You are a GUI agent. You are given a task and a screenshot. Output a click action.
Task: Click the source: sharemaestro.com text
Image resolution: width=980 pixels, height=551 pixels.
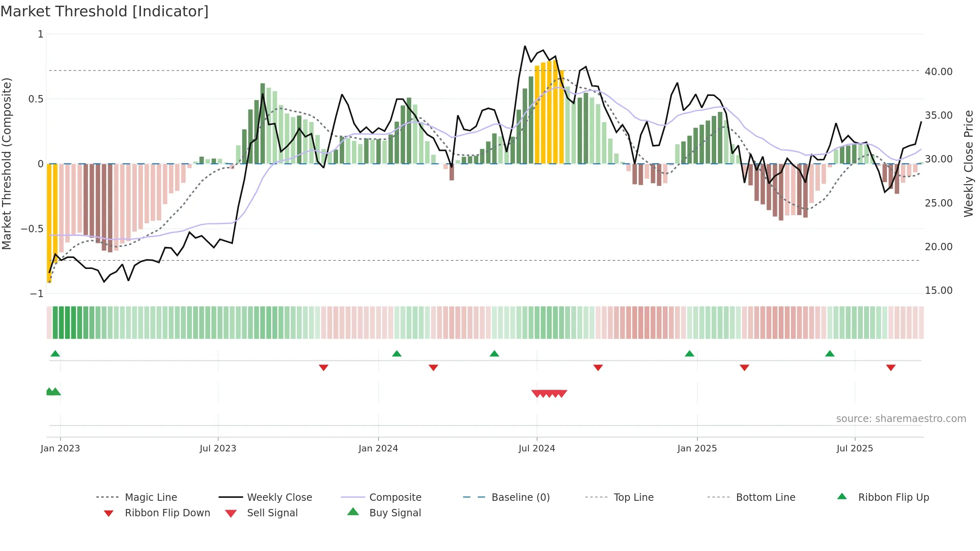coord(901,418)
